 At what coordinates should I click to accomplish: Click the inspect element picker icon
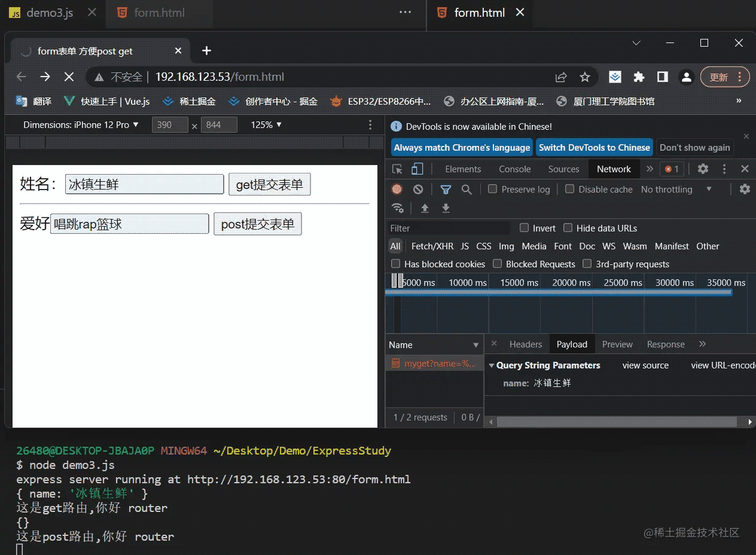pyautogui.click(x=398, y=169)
